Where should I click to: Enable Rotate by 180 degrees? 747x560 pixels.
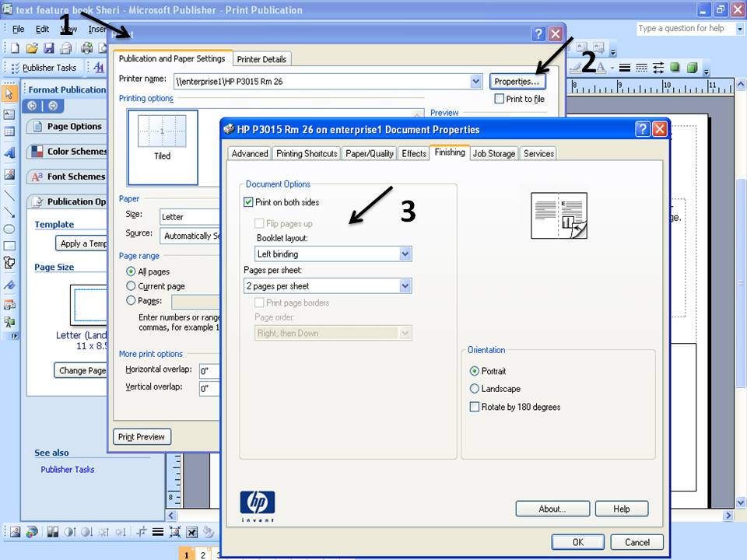(475, 407)
